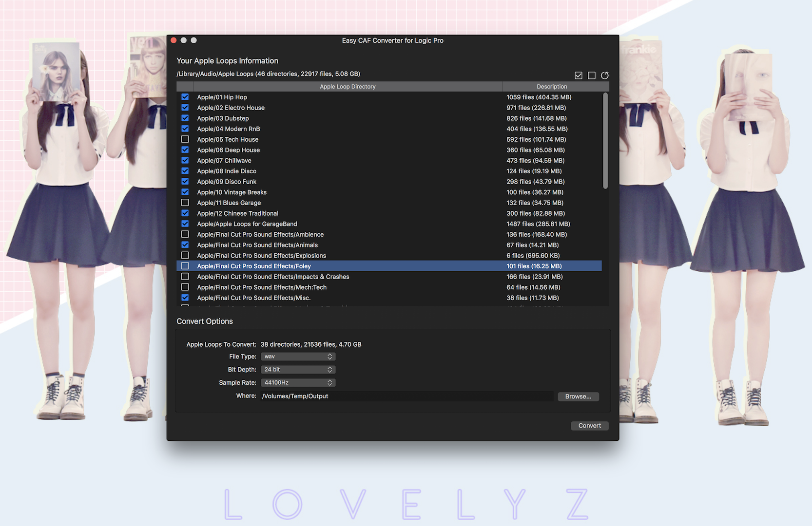Click the Browse... button
This screenshot has width=812, height=526.
coord(578,396)
